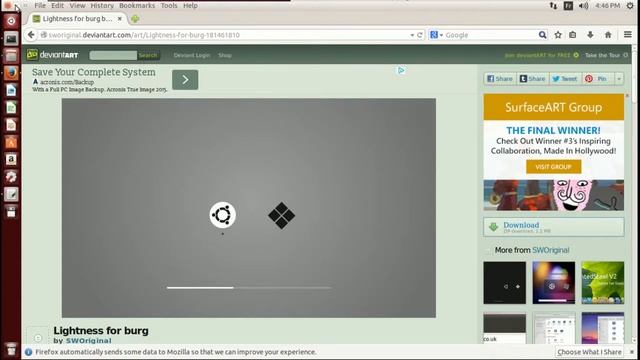Bookmark this page with the star icon

tap(558, 35)
